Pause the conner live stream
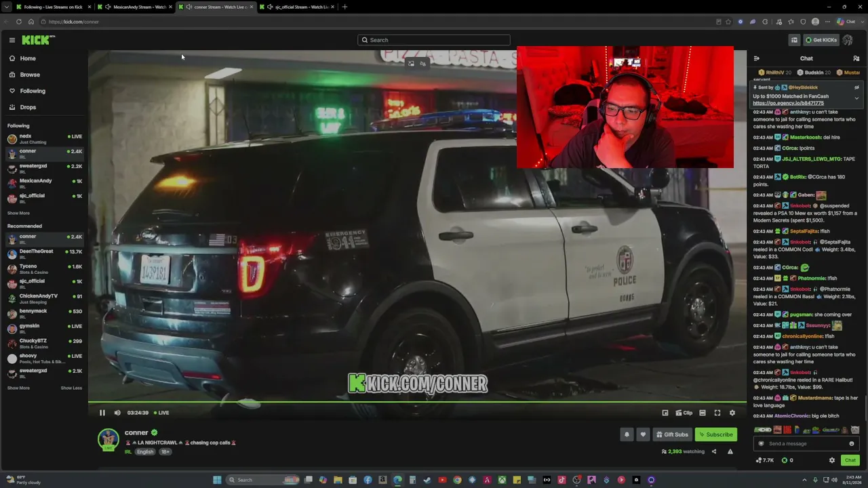 click(x=102, y=413)
